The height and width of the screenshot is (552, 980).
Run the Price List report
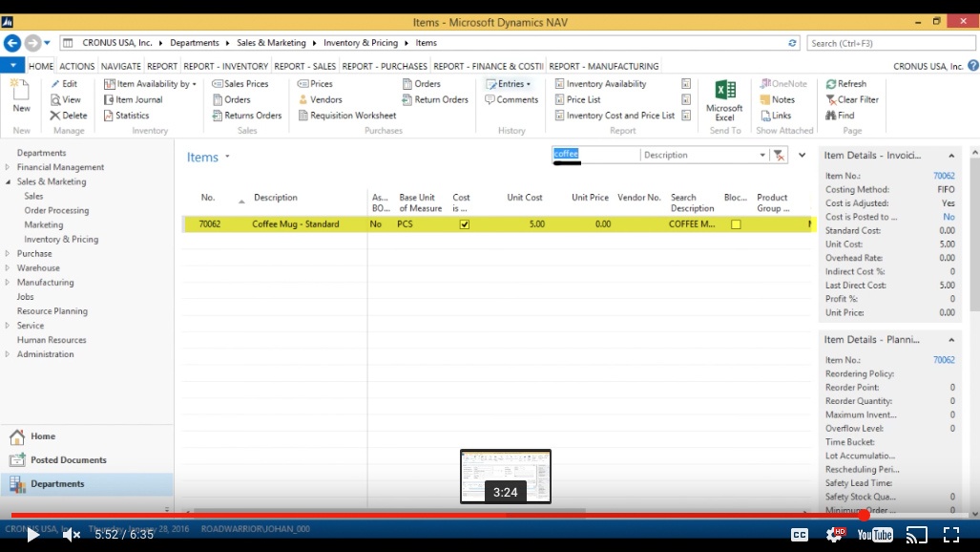tap(577, 99)
